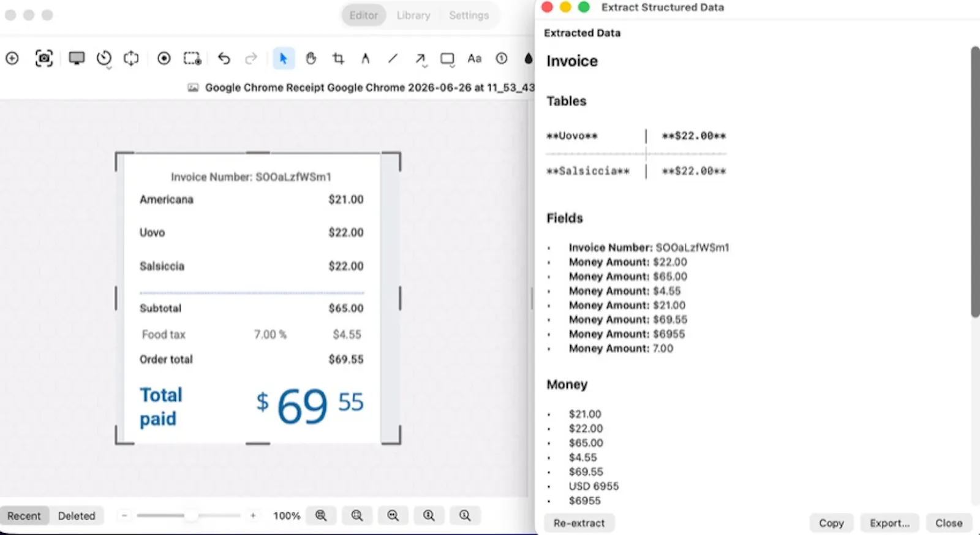Switch to the Library tab

(x=413, y=15)
